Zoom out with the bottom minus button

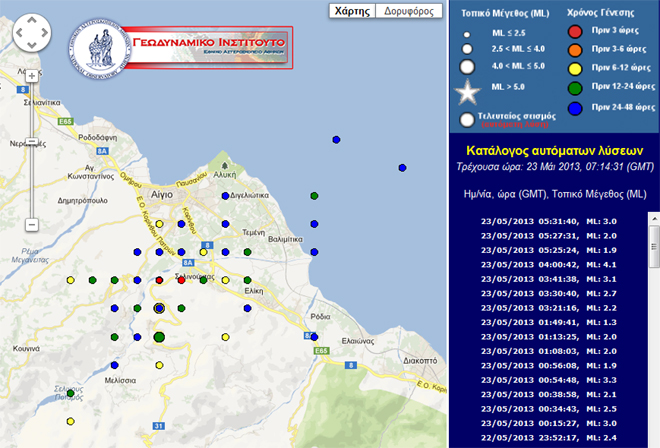tap(31, 224)
